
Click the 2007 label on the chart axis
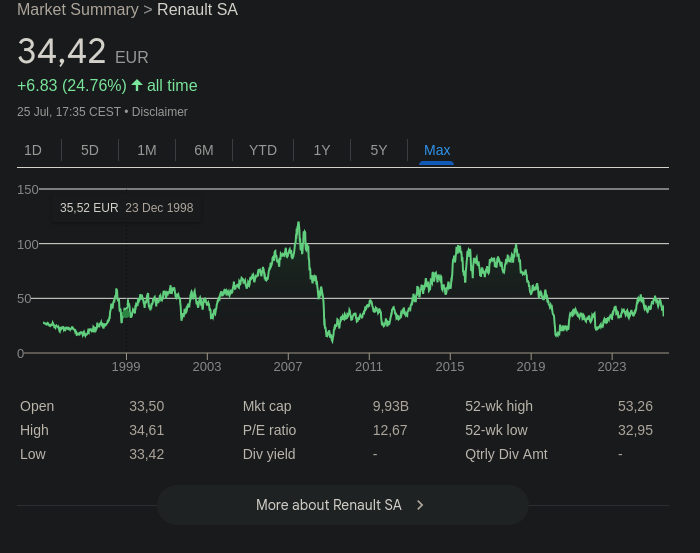click(288, 366)
